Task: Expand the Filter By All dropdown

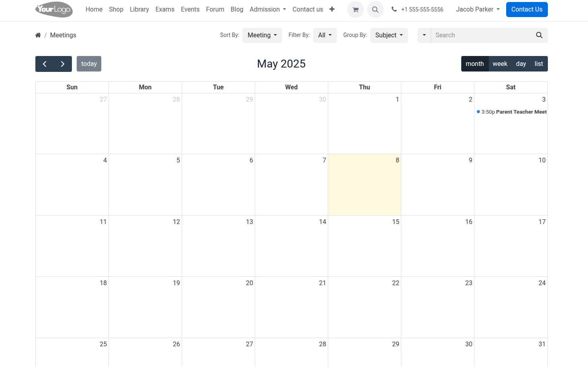Action: coord(325,35)
